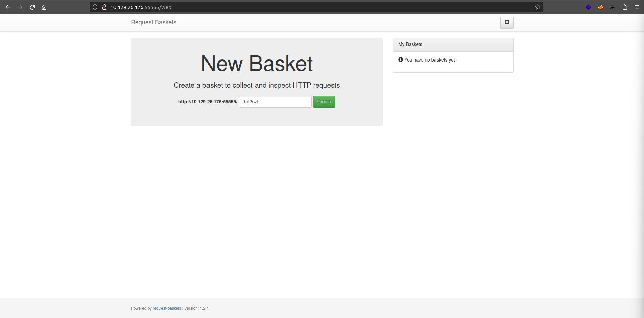
Task: Click the My Baskets panel header
Action: 453,44
